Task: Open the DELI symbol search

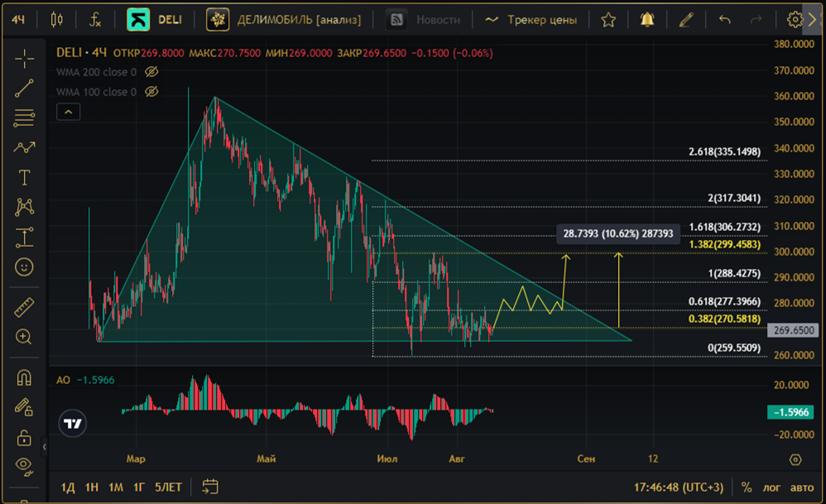Action: click(x=170, y=20)
